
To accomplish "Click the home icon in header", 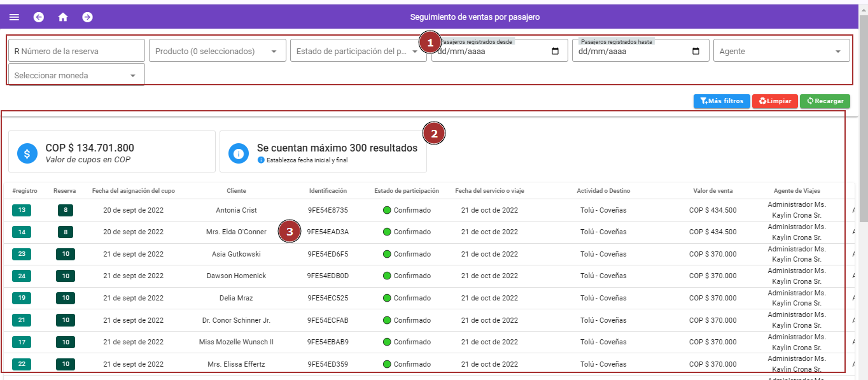I will pyautogui.click(x=63, y=17).
